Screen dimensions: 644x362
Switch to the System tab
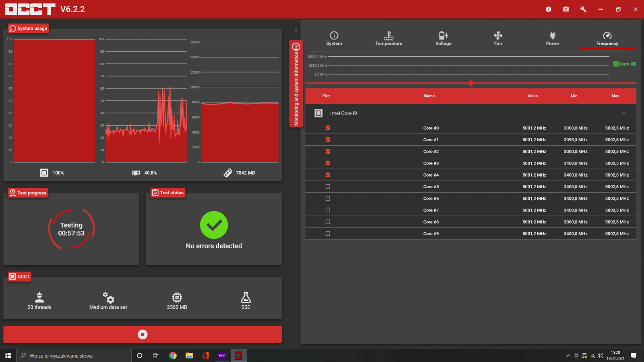click(x=334, y=39)
